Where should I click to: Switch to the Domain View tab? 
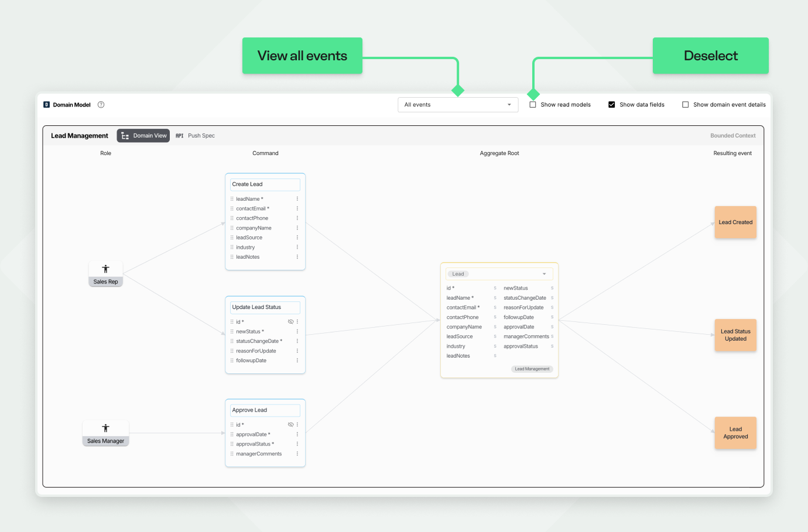pos(143,136)
